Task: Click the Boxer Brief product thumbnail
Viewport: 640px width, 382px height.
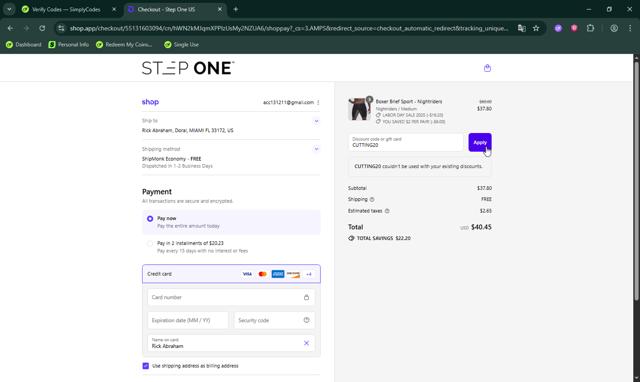Action: (x=360, y=109)
